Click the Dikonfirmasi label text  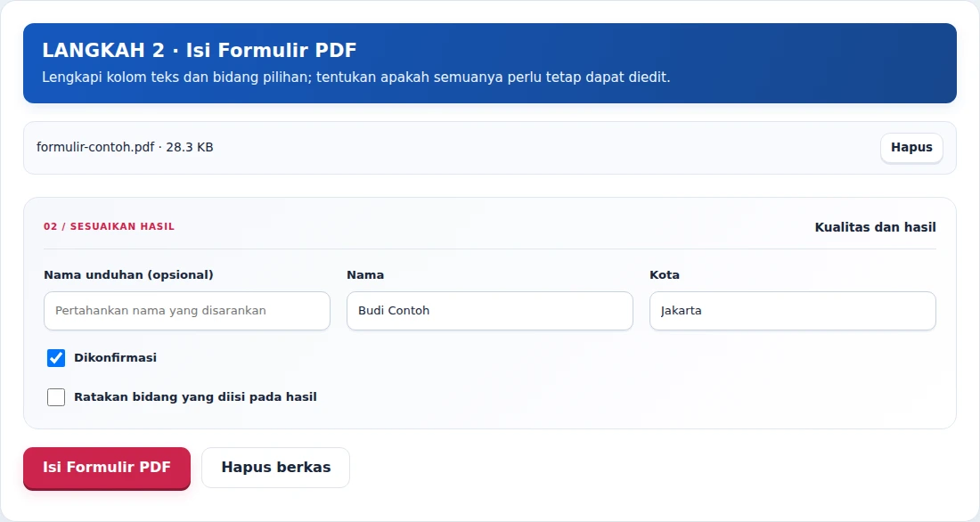coord(115,357)
